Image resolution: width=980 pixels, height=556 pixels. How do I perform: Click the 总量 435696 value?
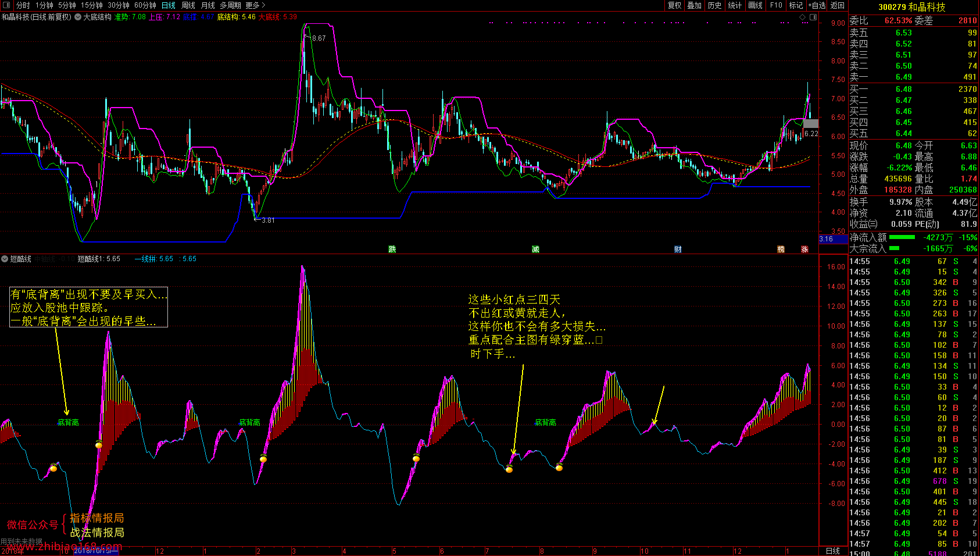click(898, 179)
